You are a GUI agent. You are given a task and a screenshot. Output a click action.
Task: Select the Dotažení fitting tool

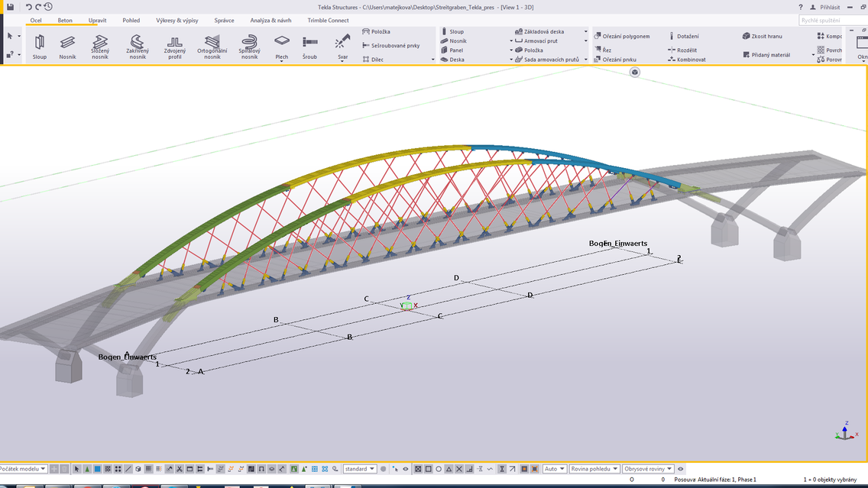pos(683,36)
